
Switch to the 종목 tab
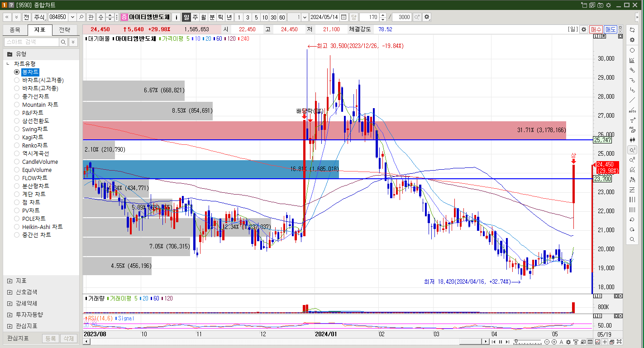point(15,30)
